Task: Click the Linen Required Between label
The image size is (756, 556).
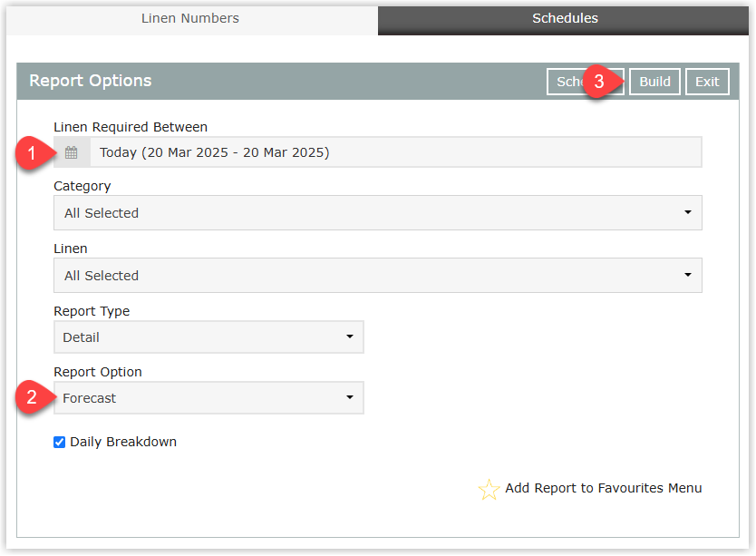Action: tap(131, 127)
